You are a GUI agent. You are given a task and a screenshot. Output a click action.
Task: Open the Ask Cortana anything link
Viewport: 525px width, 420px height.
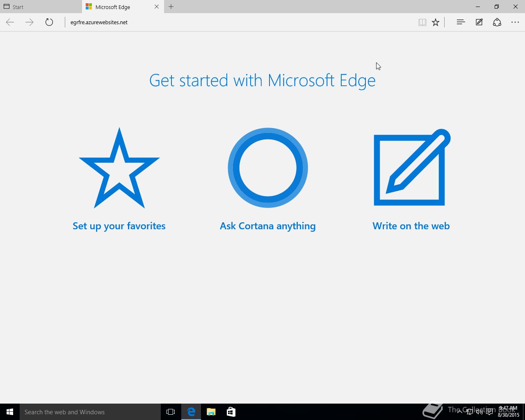268,226
